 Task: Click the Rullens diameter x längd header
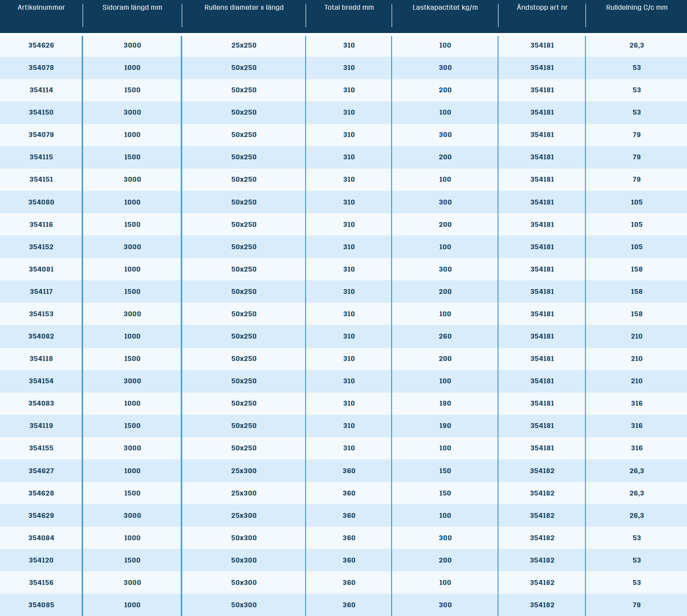pos(244,8)
